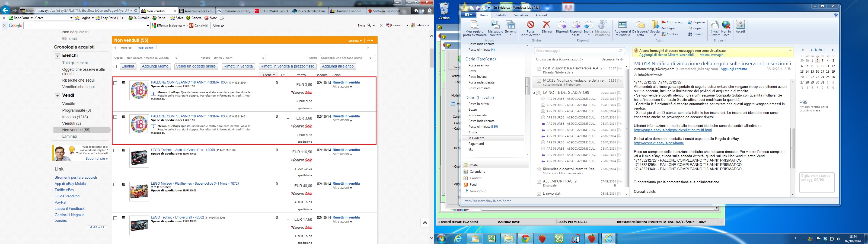
Task: Click the LEGO Technic L'hovercraft listing thumbnail
Action: tap(139, 225)
